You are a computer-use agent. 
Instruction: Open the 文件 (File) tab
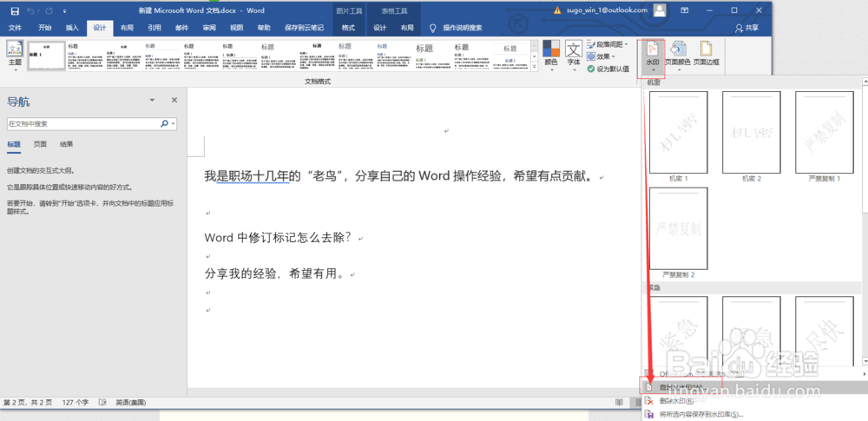pyautogui.click(x=15, y=28)
